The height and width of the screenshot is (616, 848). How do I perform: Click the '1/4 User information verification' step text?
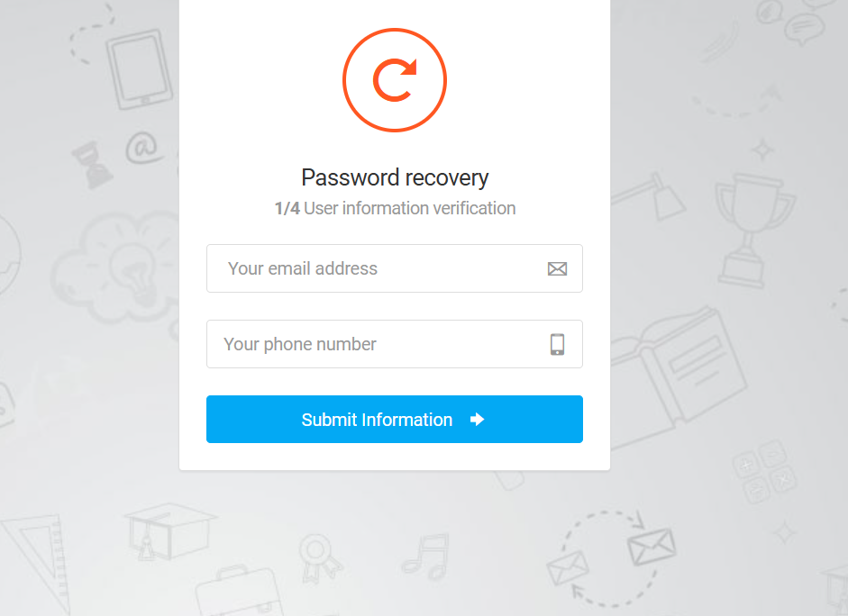pos(395,208)
